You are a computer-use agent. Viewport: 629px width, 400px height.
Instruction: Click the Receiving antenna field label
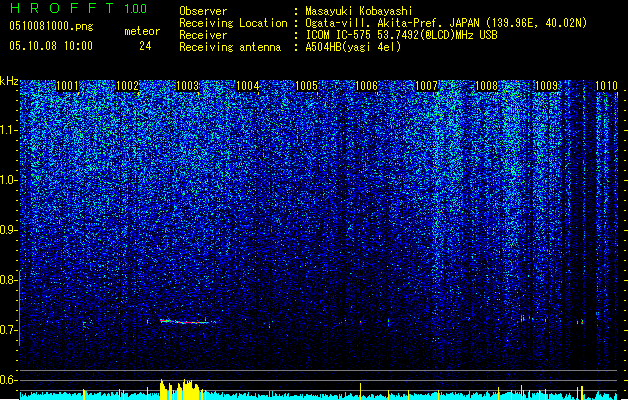tap(230, 47)
